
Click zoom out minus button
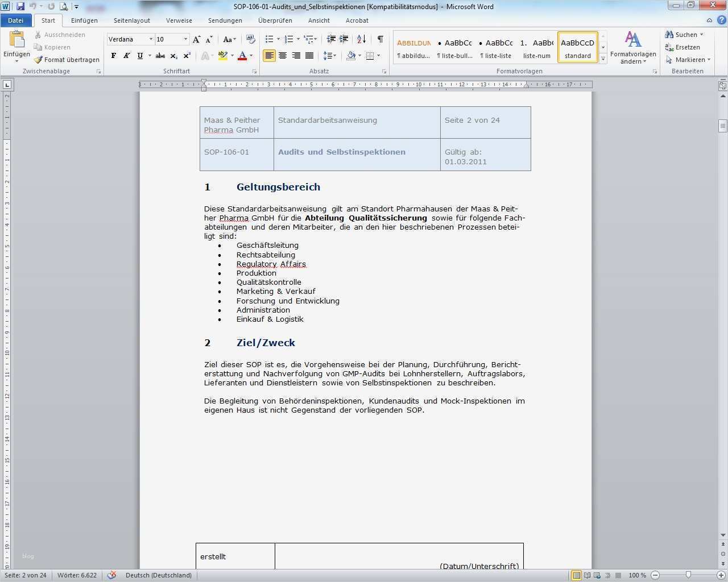click(x=655, y=575)
